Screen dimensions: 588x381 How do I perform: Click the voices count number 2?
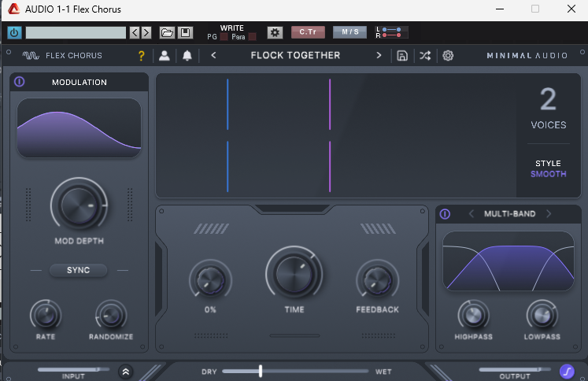point(548,99)
